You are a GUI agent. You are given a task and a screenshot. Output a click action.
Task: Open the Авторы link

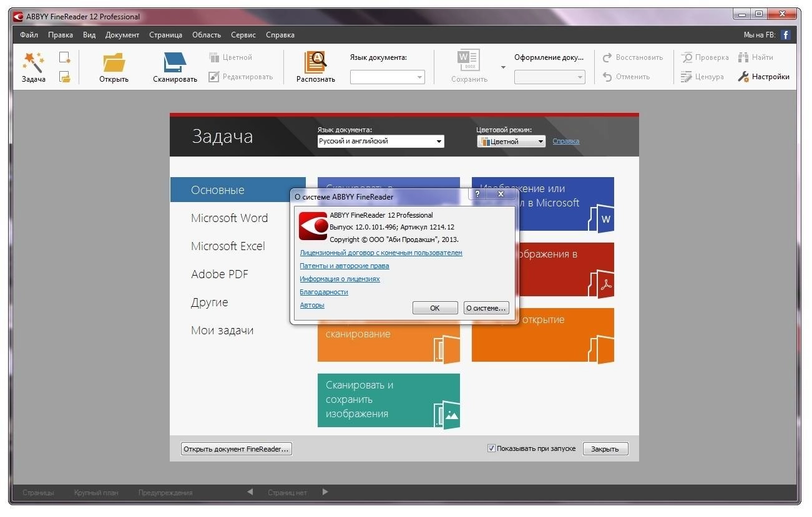(312, 306)
